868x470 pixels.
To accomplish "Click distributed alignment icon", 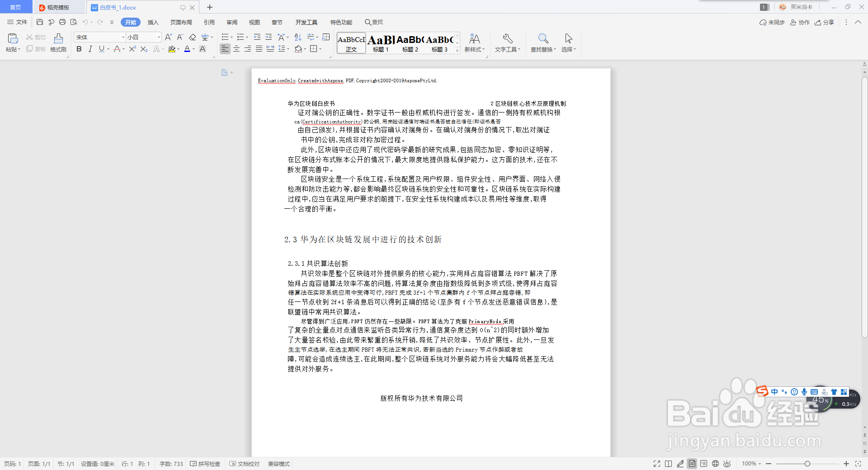I will pyautogui.click(x=270, y=49).
